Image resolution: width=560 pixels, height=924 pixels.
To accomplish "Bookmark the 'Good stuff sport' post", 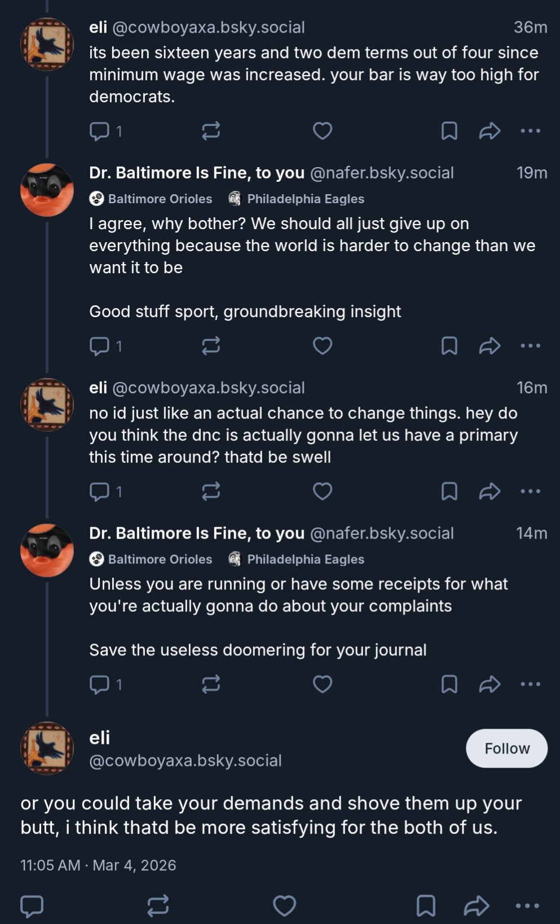I will 449,345.
